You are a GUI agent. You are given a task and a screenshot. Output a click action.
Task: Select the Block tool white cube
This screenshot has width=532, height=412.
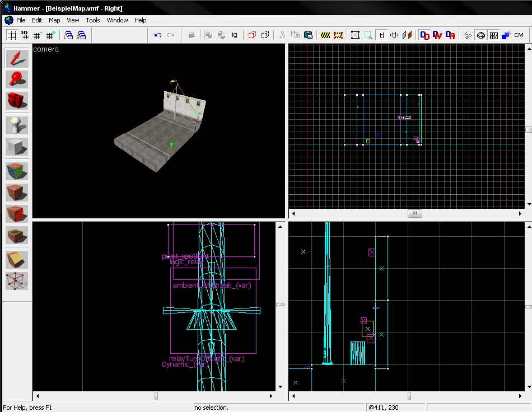pyautogui.click(x=17, y=147)
